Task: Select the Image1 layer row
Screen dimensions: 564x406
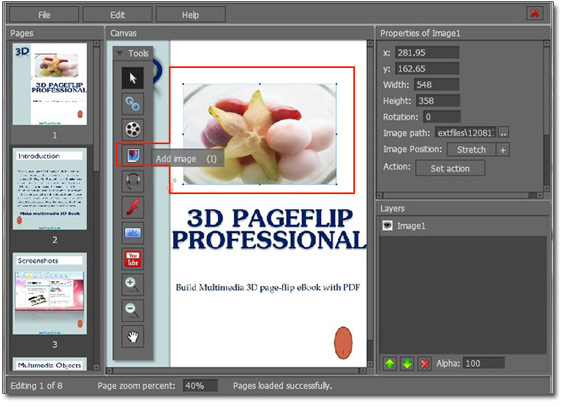Action: (463, 226)
